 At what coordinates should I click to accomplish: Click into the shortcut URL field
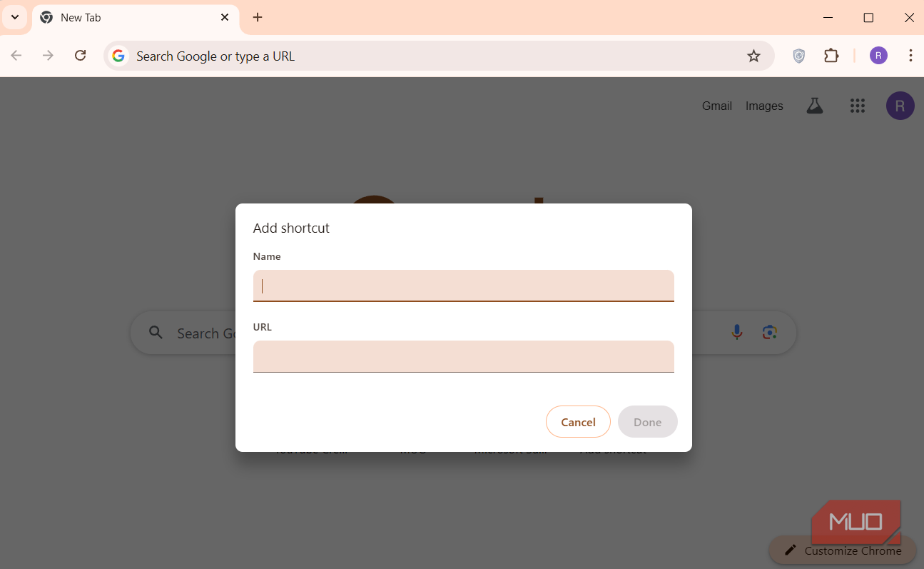click(x=463, y=356)
